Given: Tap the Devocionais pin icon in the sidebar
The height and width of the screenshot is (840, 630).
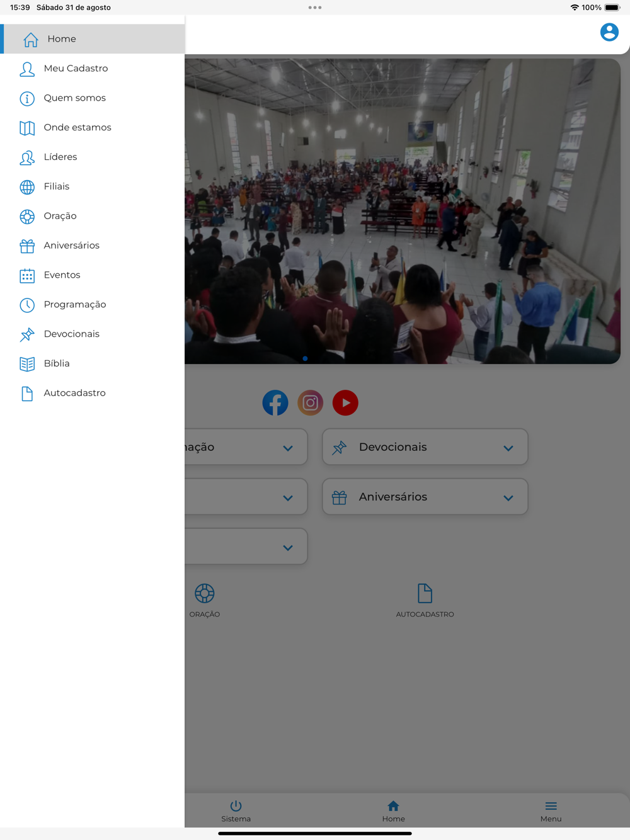Looking at the screenshot, I should click(x=27, y=334).
